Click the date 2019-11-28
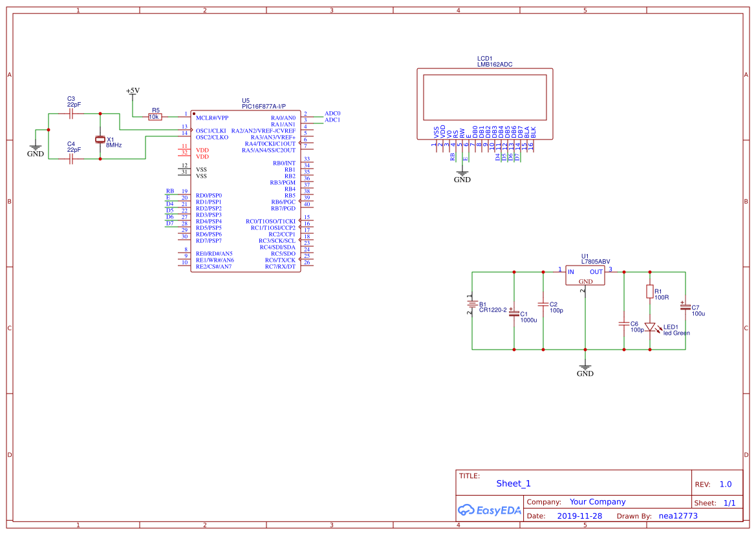 pyautogui.click(x=579, y=516)
